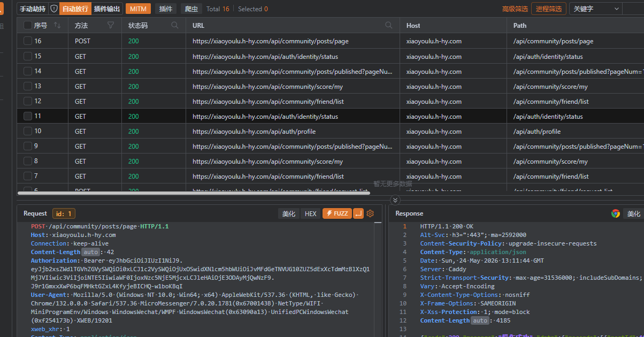Send request to FUZZ
The width and height of the screenshot is (644, 337).
[337, 213]
